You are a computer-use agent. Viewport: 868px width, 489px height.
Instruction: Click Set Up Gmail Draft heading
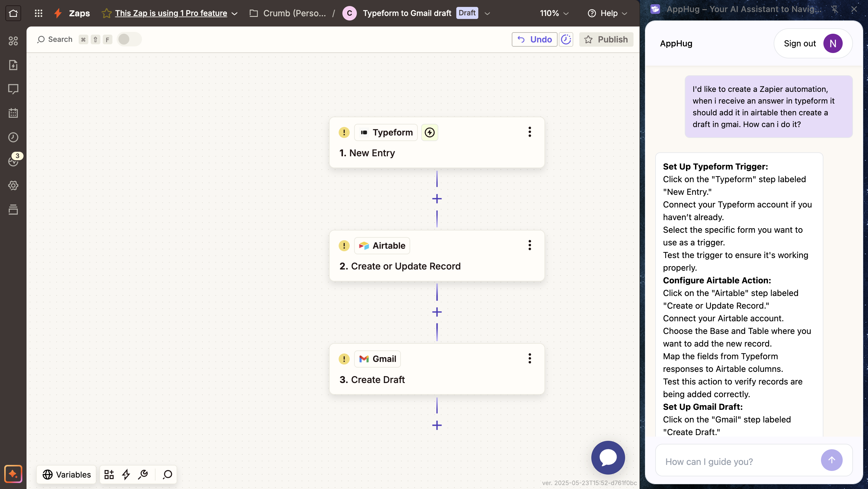703,406
